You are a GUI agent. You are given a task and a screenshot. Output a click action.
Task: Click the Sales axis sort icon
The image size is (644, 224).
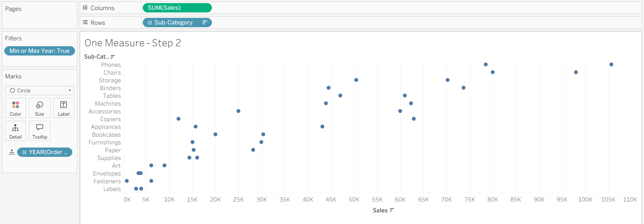coord(392,210)
